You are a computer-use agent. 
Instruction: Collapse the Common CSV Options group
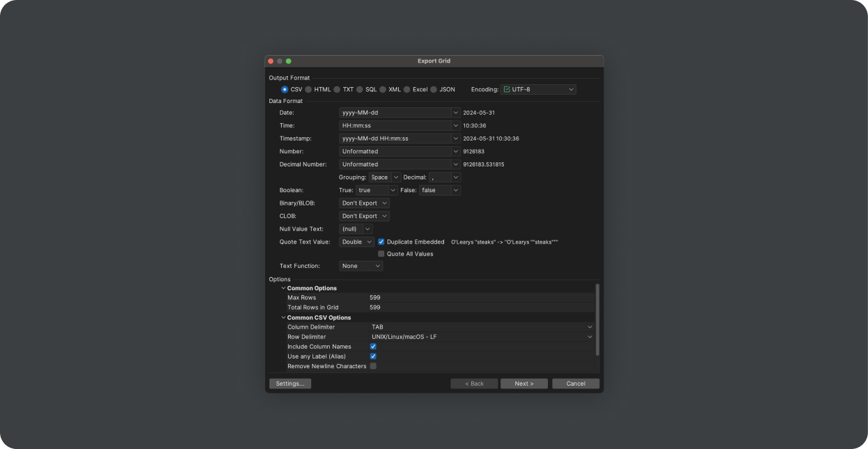pos(283,317)
